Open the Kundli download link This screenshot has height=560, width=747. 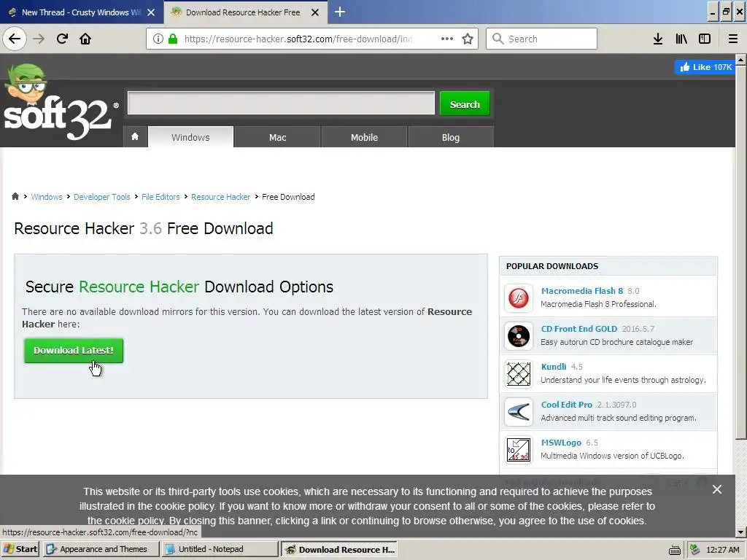coord(554,367)
